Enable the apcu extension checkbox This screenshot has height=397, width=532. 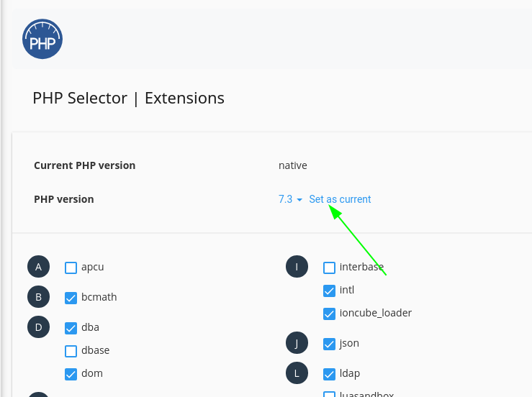[71, 268]
